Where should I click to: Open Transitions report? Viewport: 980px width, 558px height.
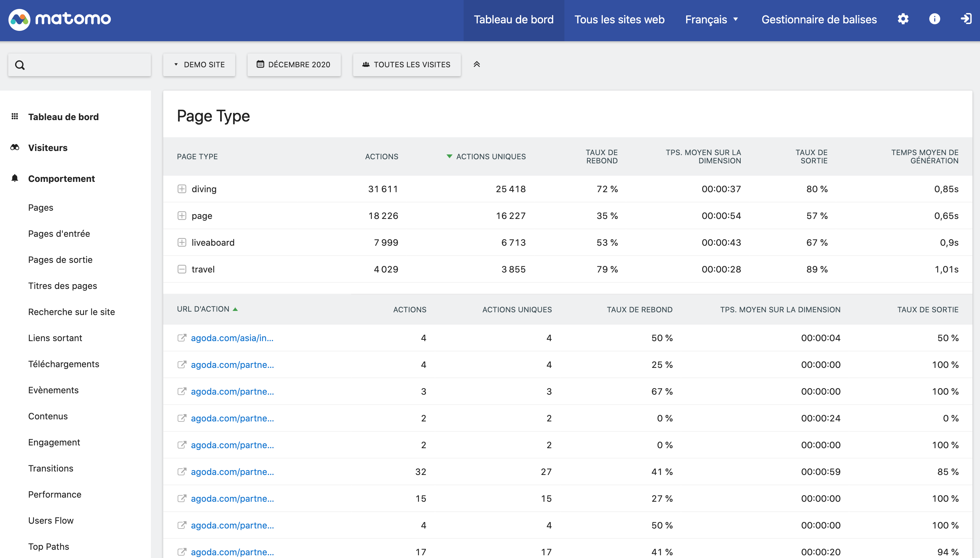coord(50,468)
